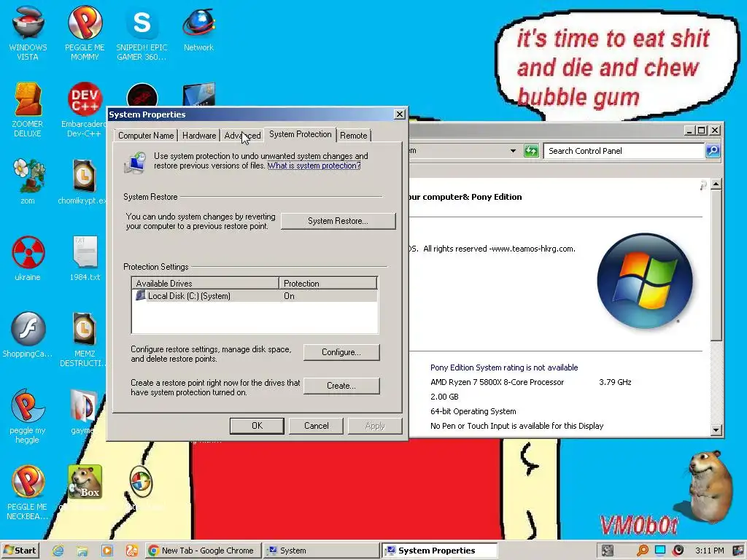The height and width of the screenshot is (560, 747).
Task: Switch to System taskbar item
Action: tap(322, 551)
